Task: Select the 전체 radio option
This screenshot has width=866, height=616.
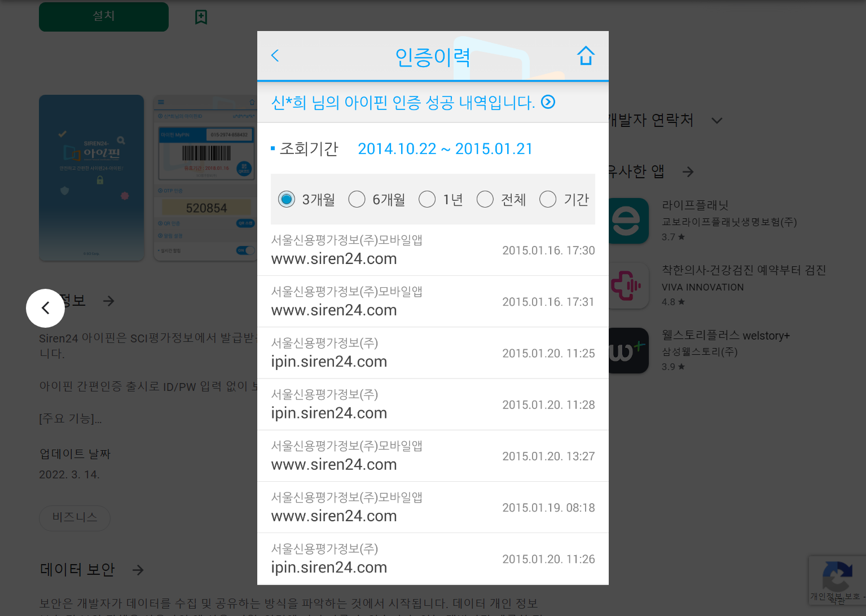Action: pyautogui.click(x=485, y=199)
